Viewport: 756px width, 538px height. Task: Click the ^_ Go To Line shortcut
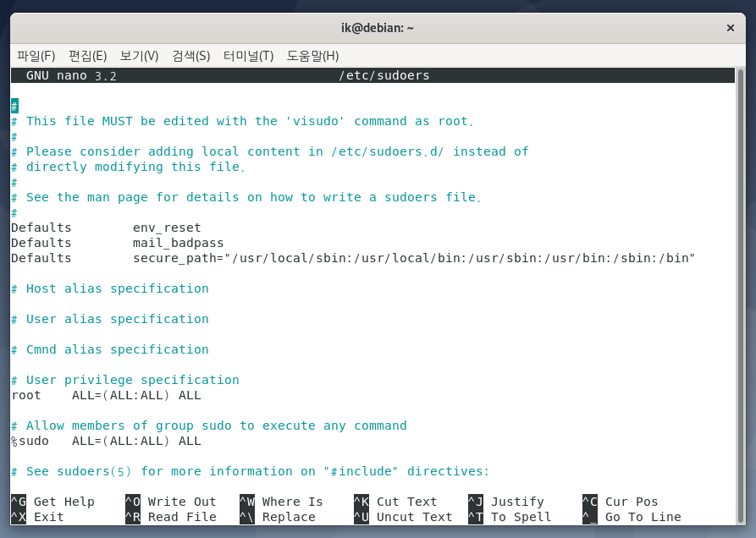pos(632,518)
